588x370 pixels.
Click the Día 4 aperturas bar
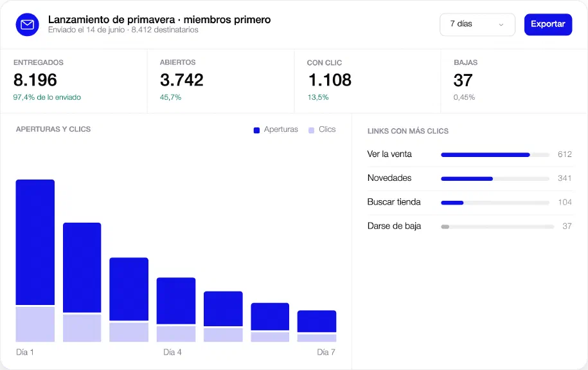point(176,301)
